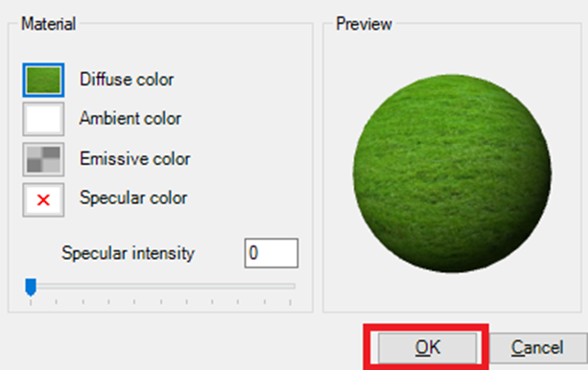Click the Material group heading
The height and width of the screenshot is (370, 588).
[48, 24]
